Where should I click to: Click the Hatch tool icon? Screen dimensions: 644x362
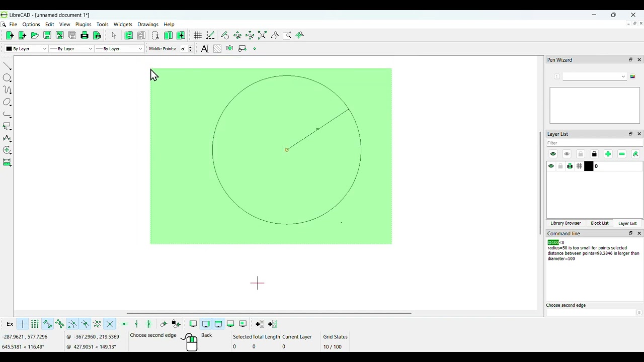pyautogui.click(x=217, y=49)
